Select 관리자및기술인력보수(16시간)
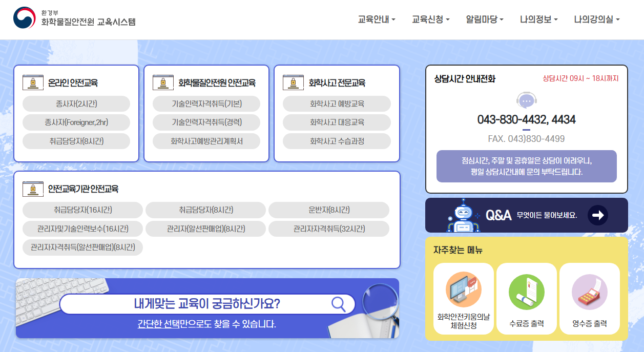Screen dimensions: 644x352 82,229
